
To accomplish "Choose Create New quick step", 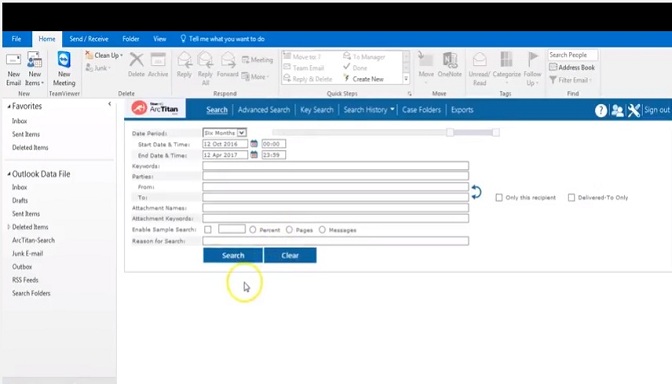I will (x=363, y=79).
